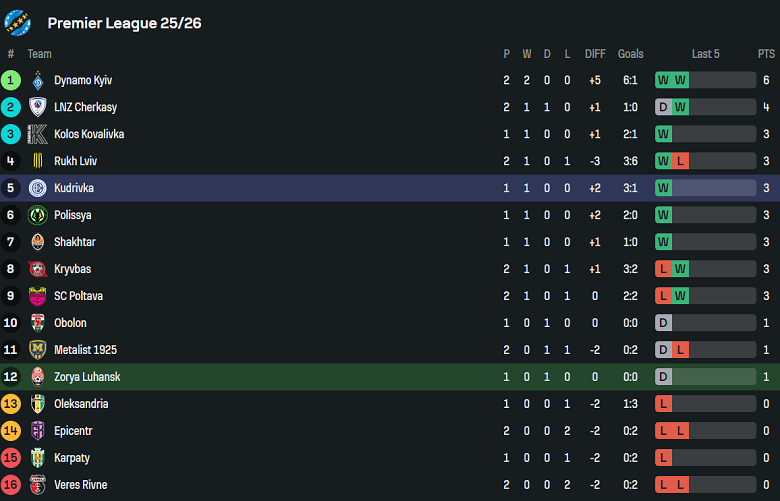780x501 pixels.
Task: Sort table by PTS column header
Action: click(x=766, y=54)
